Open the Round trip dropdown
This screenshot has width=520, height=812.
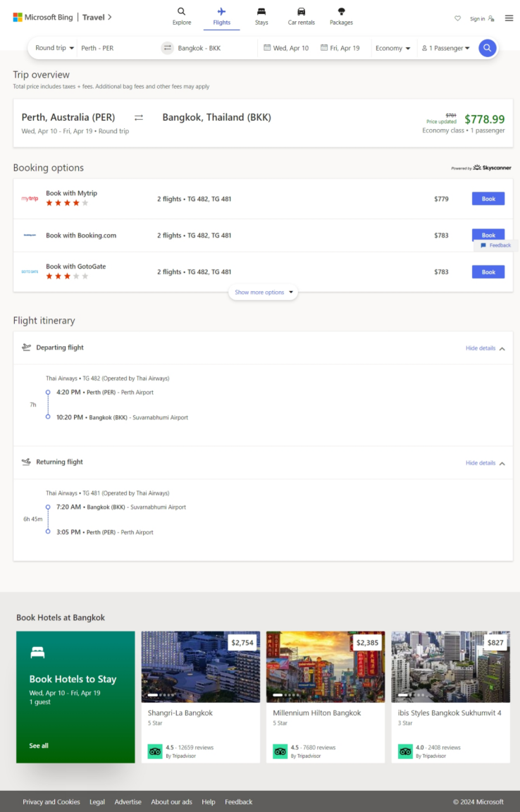(54, 48)
